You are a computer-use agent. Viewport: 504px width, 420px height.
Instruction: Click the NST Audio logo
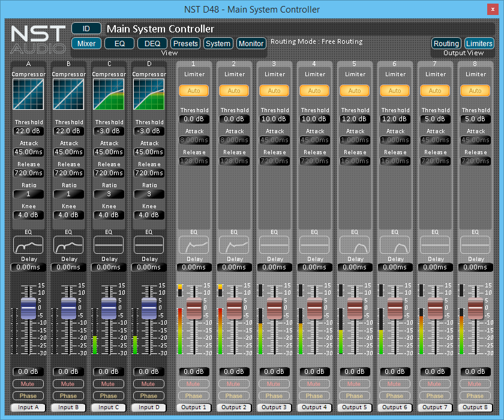click(x=37, y=37)
